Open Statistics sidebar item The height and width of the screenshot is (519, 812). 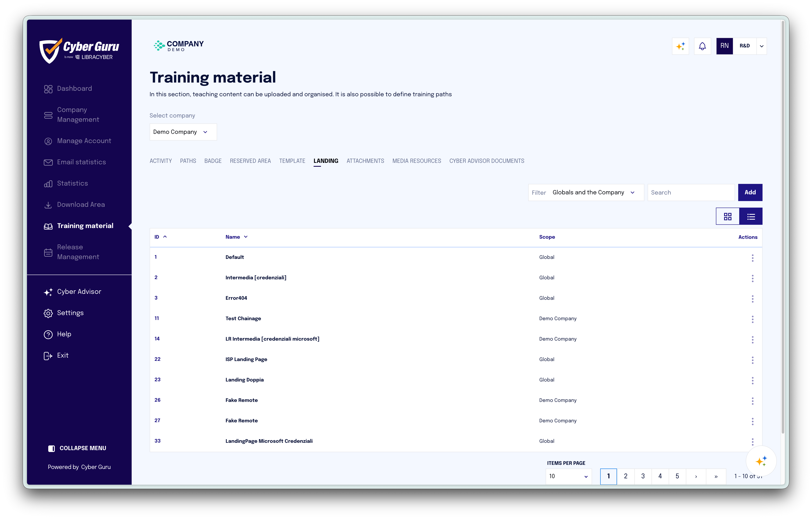(66, 183)
